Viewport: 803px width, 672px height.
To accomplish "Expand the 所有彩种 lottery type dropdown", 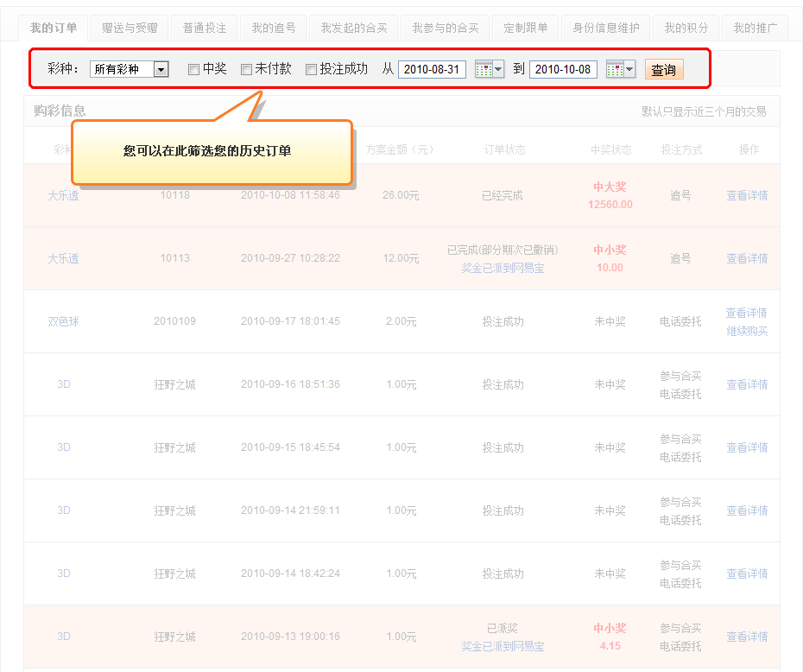I will [161, 70].
